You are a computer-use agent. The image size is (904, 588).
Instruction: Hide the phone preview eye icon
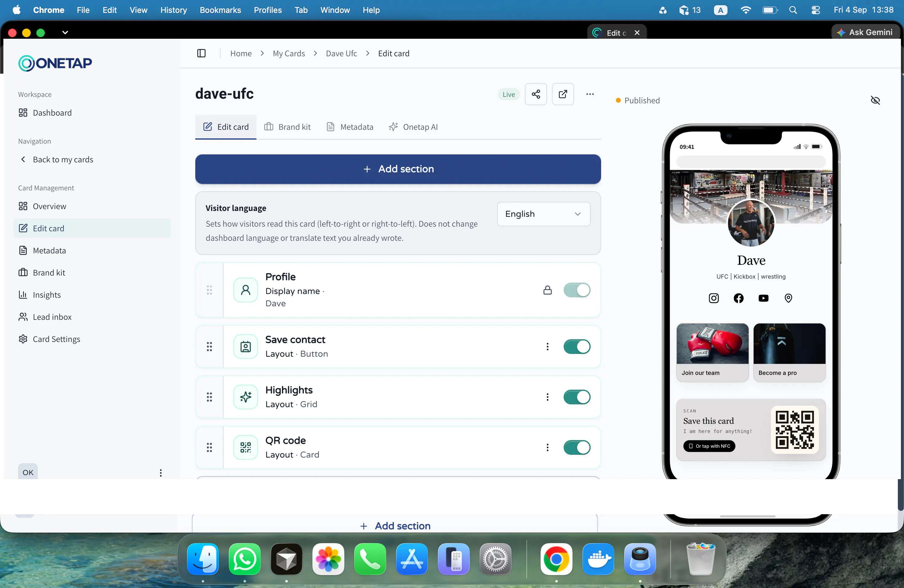pos(875,100)
